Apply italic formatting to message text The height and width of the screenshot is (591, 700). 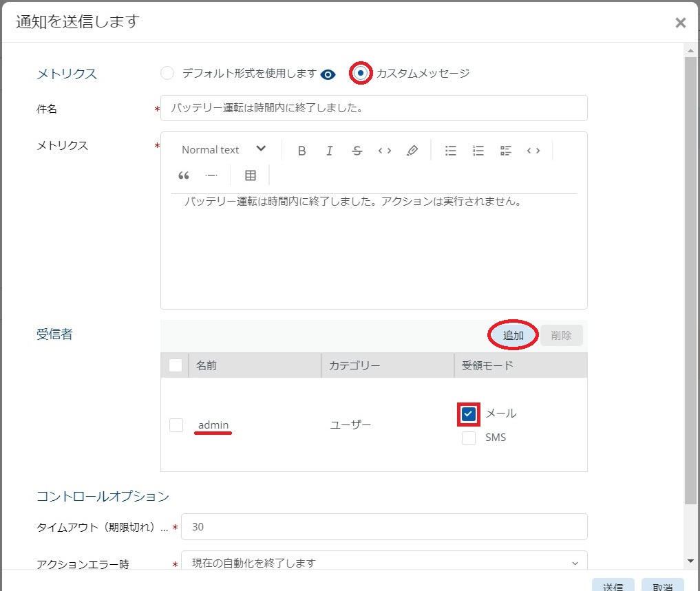329,151
